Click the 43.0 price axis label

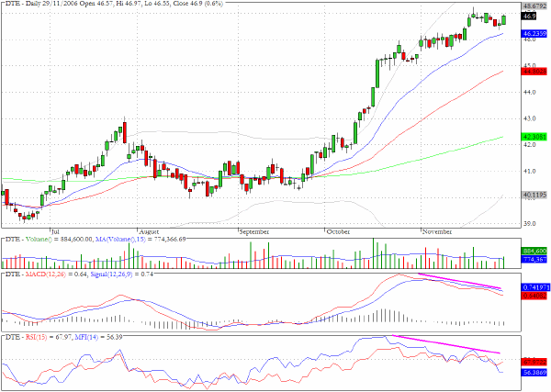[x=530, y=118]
